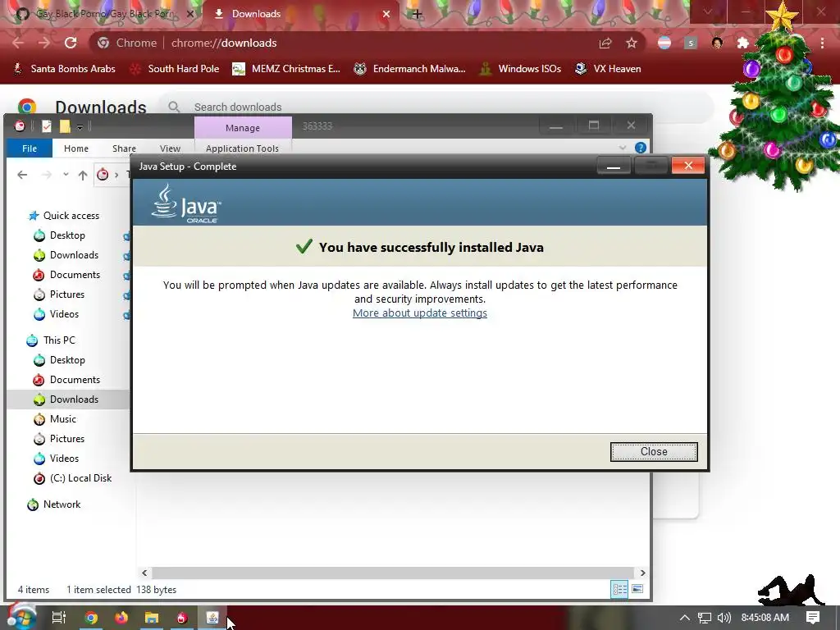The image size is (840, 630).
Task: Go back in Chrome browser
Action: coord(18,43)
